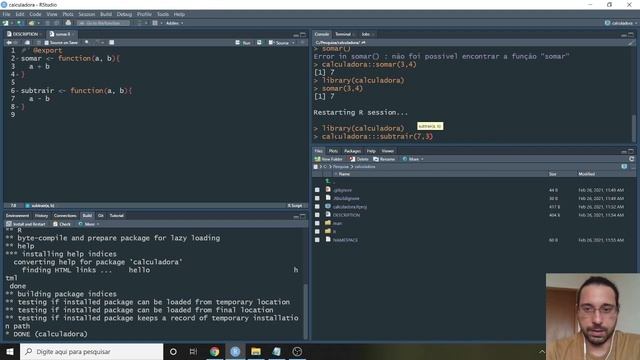
Task: Go up to parent directory arrow icon
Action: 328,181
